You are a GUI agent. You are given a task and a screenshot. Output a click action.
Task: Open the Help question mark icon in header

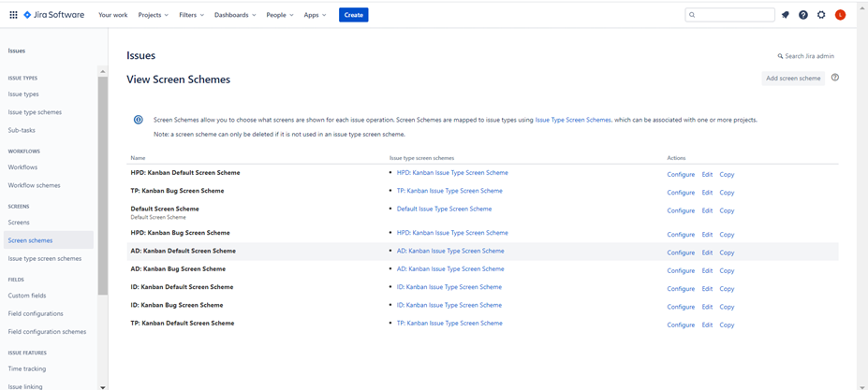click(x=803, y=15)
